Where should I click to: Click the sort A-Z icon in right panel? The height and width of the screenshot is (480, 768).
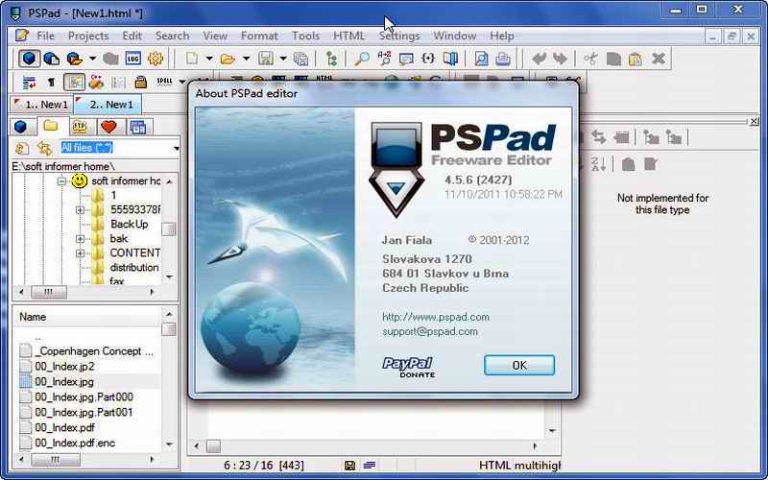[599, 164]
